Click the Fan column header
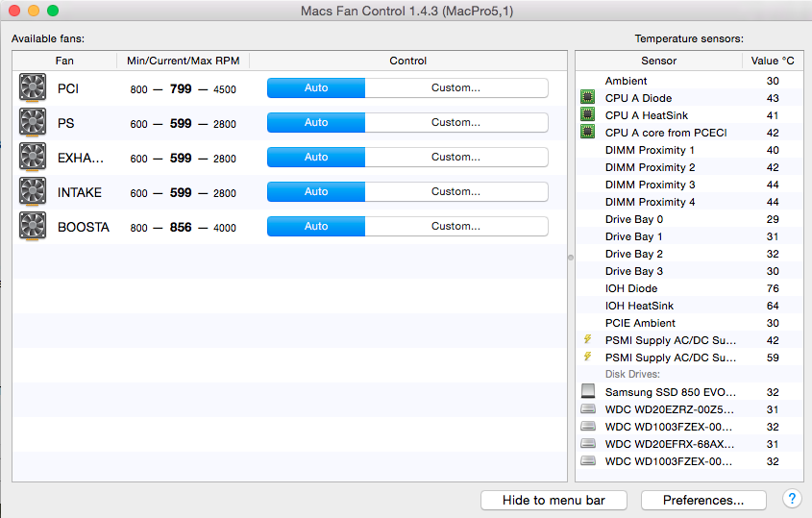The image size is (812, 518). (64, 61)
